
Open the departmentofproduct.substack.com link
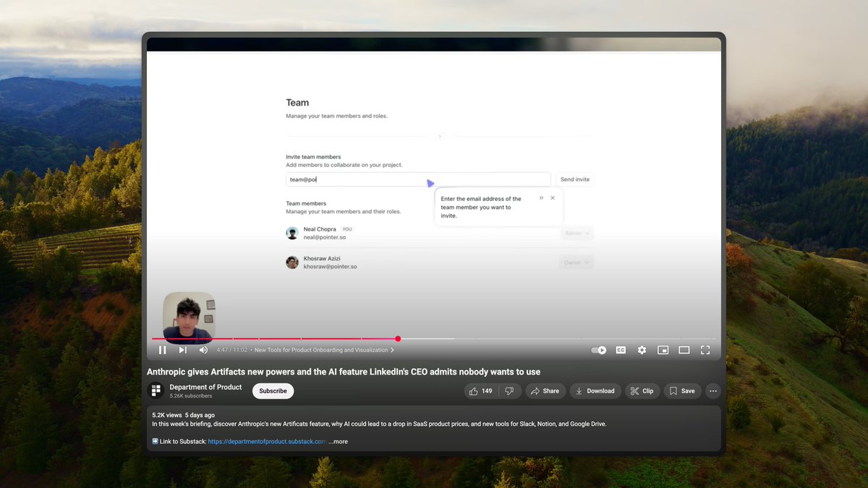point(267,441)
